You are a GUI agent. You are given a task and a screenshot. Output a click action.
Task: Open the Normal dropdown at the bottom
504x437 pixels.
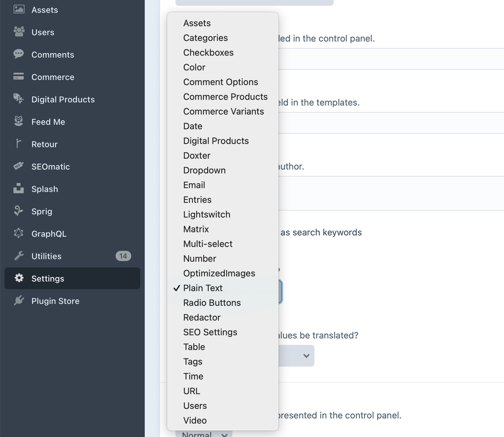(204, 434)
